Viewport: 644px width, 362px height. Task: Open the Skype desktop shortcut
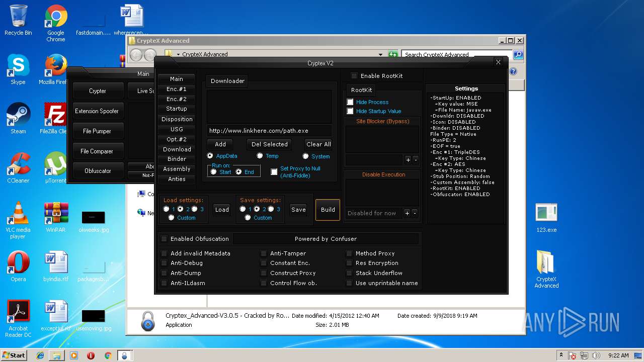(x=18, y=69)
